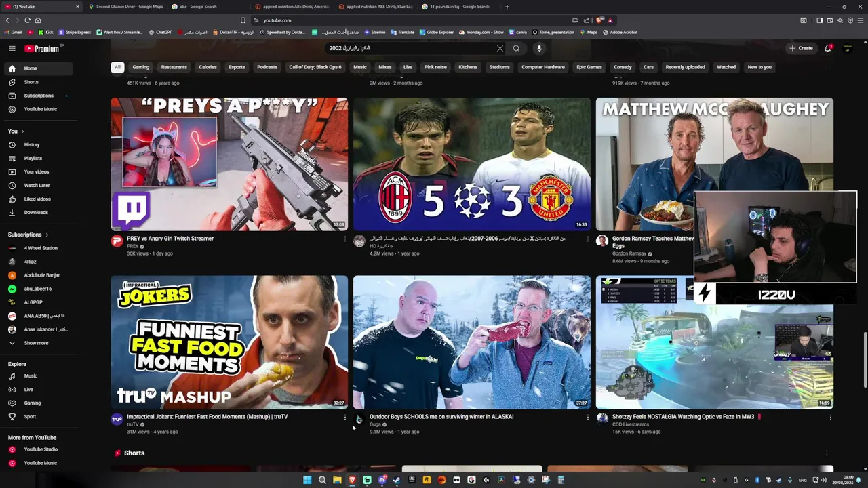
Task: Click the Create button
Action: [x=801, y=48]
